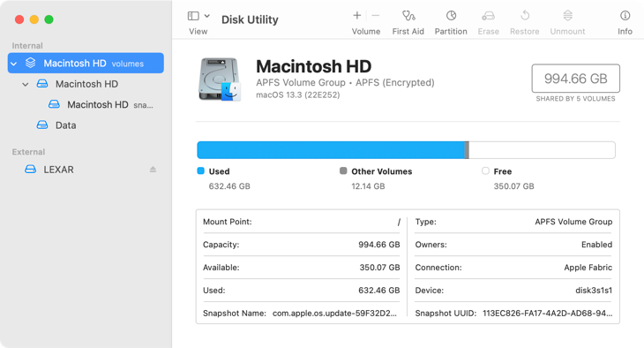The height and width of the screenshot is (348, 644).
Task: Minimize the Disk Utility window
Action: 34,19
